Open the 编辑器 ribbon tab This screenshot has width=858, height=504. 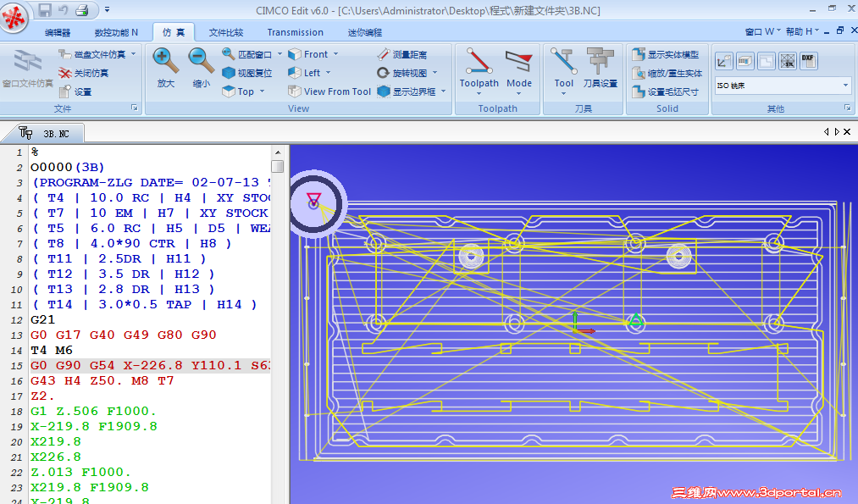point(58,32)
